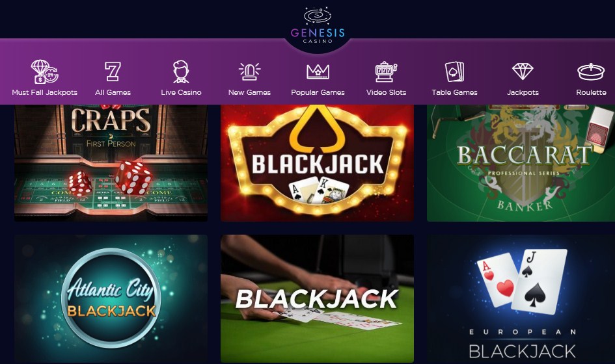Click the Must Fall Jackpots parachute icon

pyautogui.click(x=44, y=71)
